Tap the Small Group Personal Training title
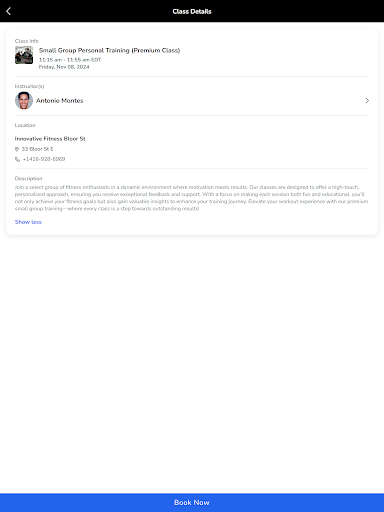Screen dimensions: 384x512 (109, 50)
